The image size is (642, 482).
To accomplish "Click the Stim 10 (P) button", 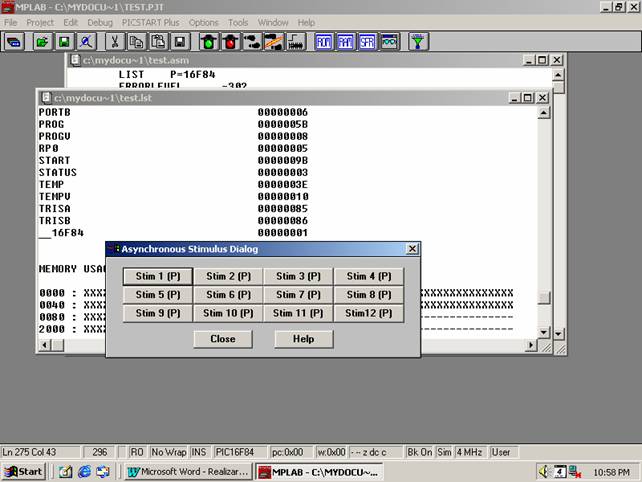I will tap(228, 313).
